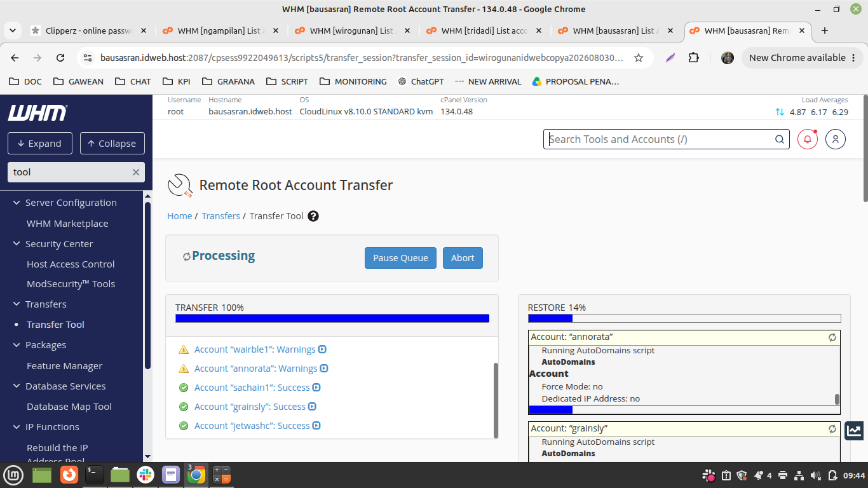The image size is (868, 488).
Task: Open the notifications bell icon
Action: (807, 139)
